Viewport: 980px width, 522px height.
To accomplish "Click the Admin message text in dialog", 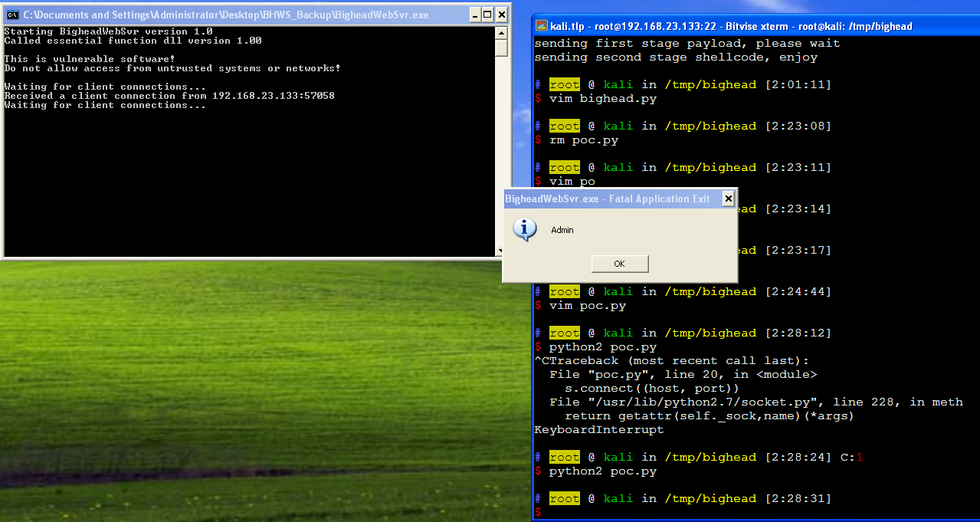I will coord(562,230).
